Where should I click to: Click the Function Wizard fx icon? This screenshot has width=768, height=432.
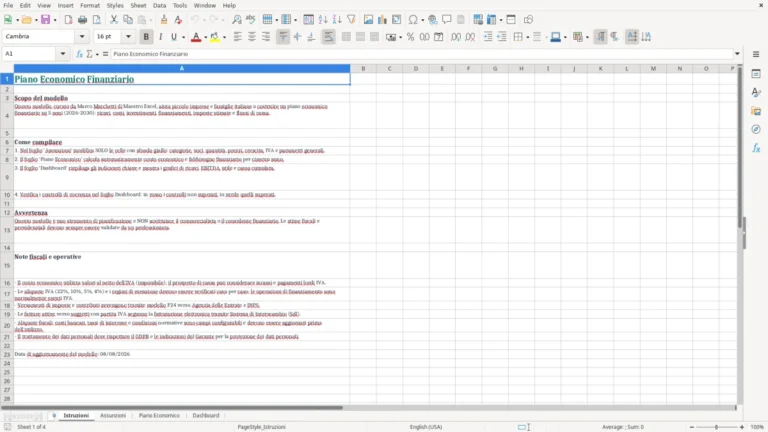coord(79,54)
